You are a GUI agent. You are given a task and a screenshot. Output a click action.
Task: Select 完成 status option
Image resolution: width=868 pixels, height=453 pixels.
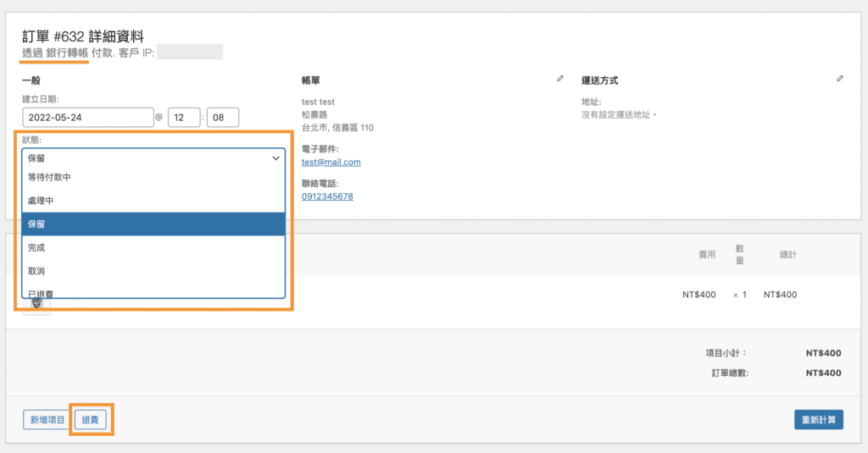[x=153, y=248]
